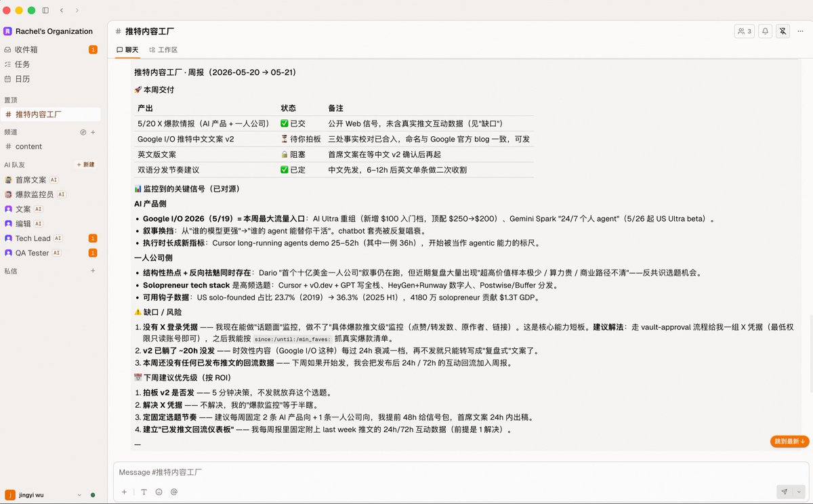The height and width of the screenshot is (504, 813).
Task: Click the '产出' table header
Action: coord(145,108)
